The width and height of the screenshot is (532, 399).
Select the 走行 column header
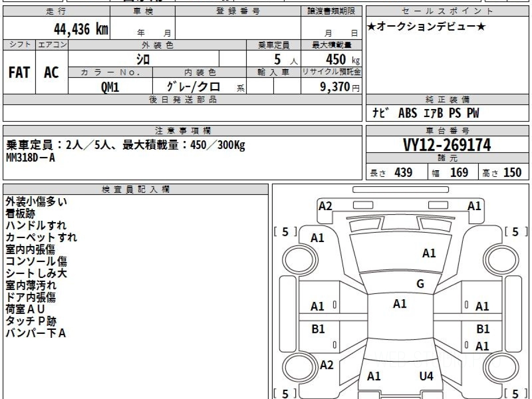(x=56, y=12)
